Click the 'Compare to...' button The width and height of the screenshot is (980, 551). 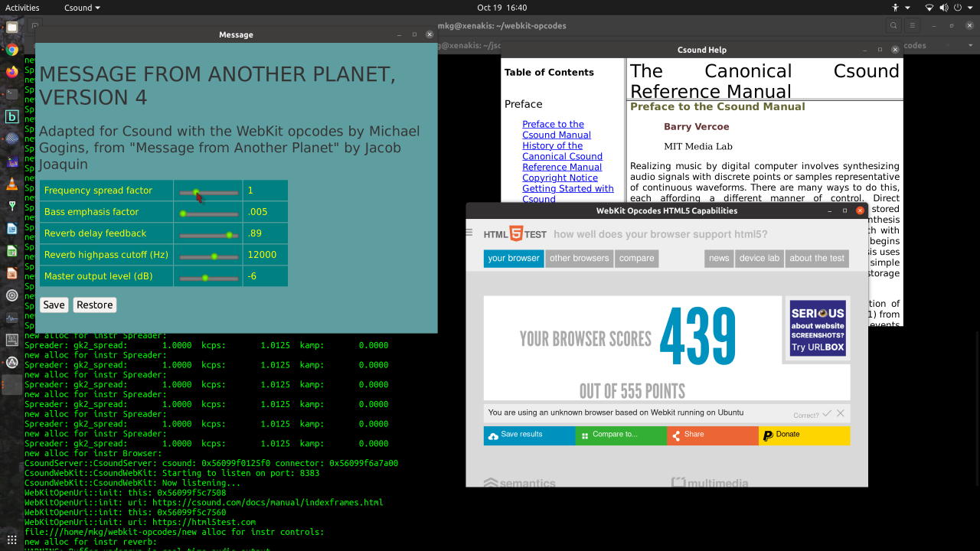pyautogui.click(x=621, y=435)
